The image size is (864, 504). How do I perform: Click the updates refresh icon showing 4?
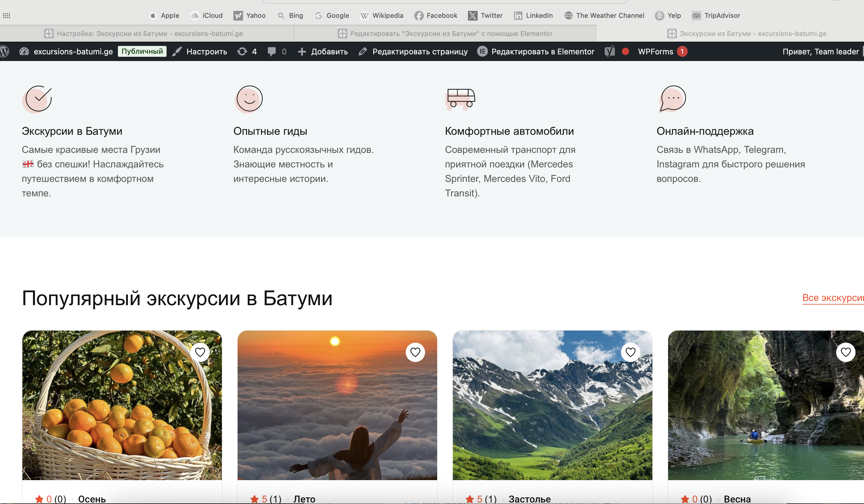tap(242, 51)
